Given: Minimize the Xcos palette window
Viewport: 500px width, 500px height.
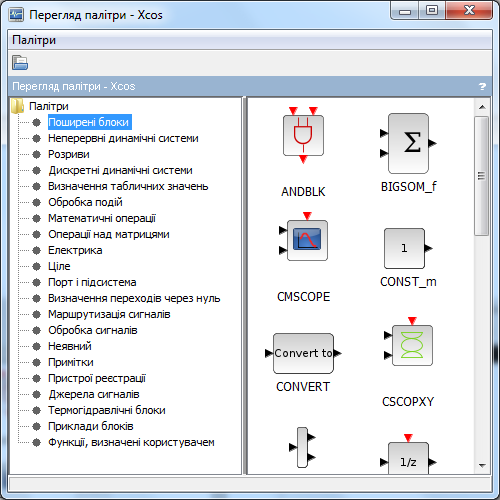Looking at the screenshot, I should pos(405,11).
